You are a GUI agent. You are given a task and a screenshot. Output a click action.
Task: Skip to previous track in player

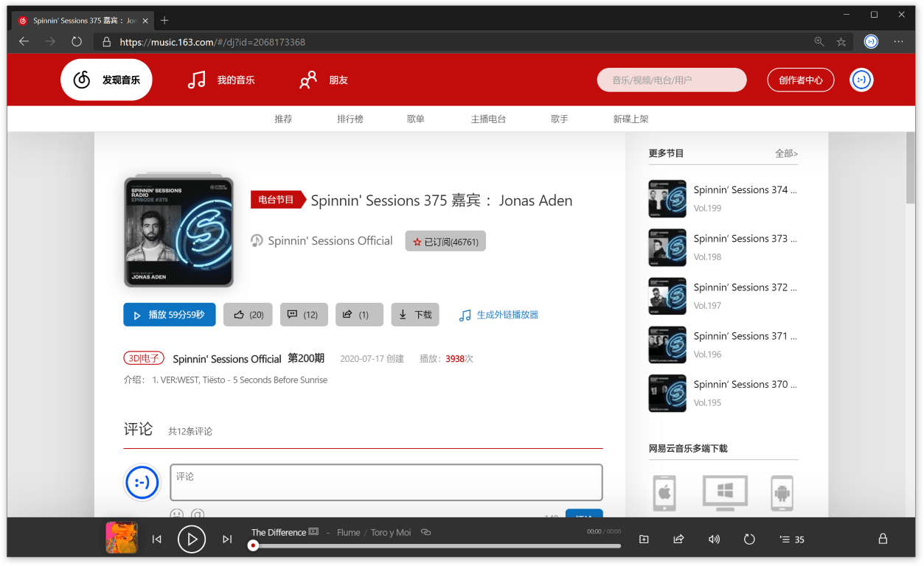tap(157, 539)
